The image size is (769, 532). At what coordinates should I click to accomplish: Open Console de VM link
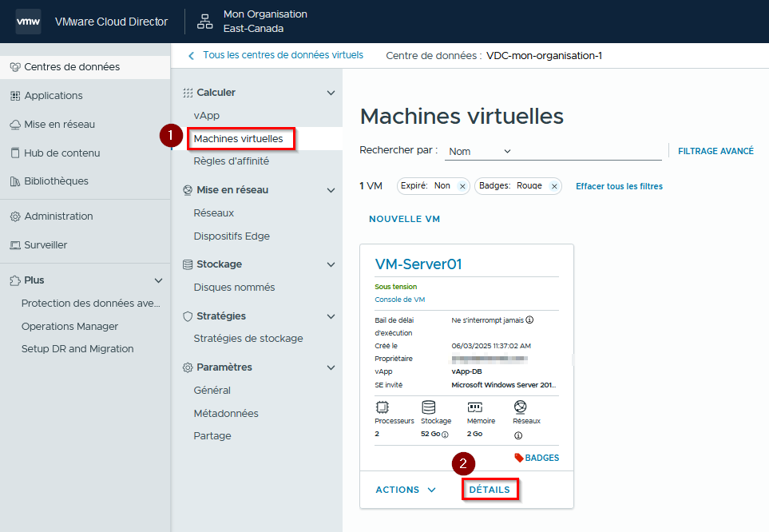(x=400, y=300)
